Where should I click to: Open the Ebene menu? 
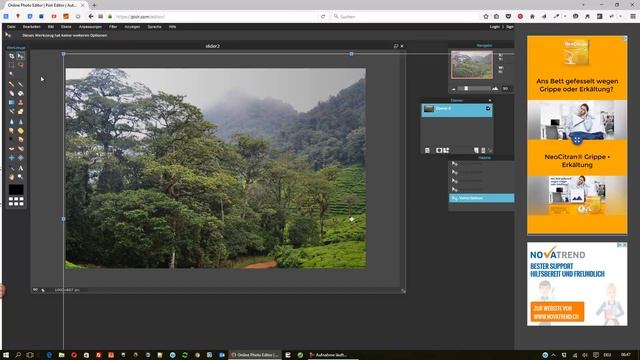click(x=66, y=27)
